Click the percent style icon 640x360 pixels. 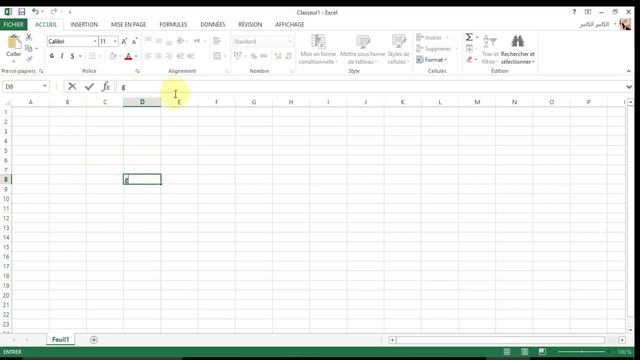(253, 56)
